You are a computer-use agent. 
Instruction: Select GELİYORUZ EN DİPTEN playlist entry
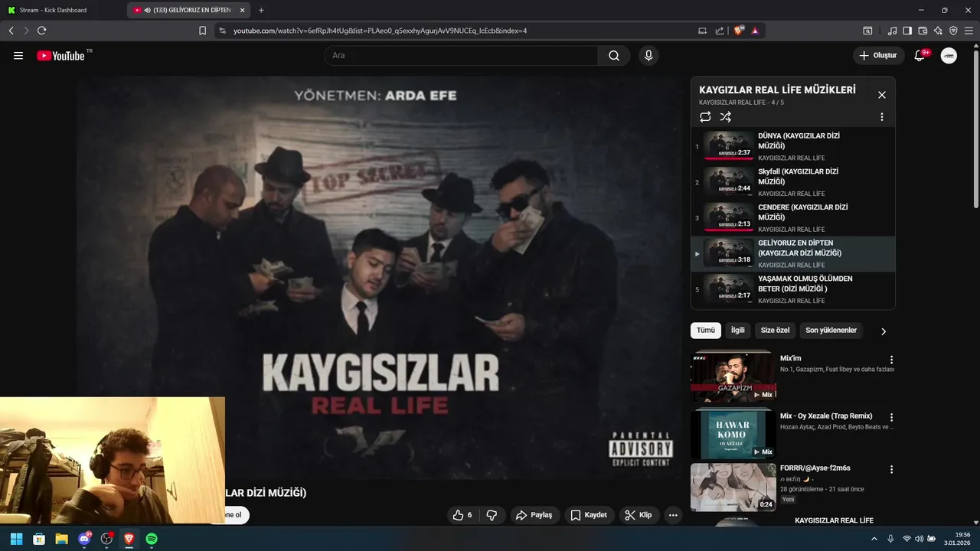click(x=792, y=254)
